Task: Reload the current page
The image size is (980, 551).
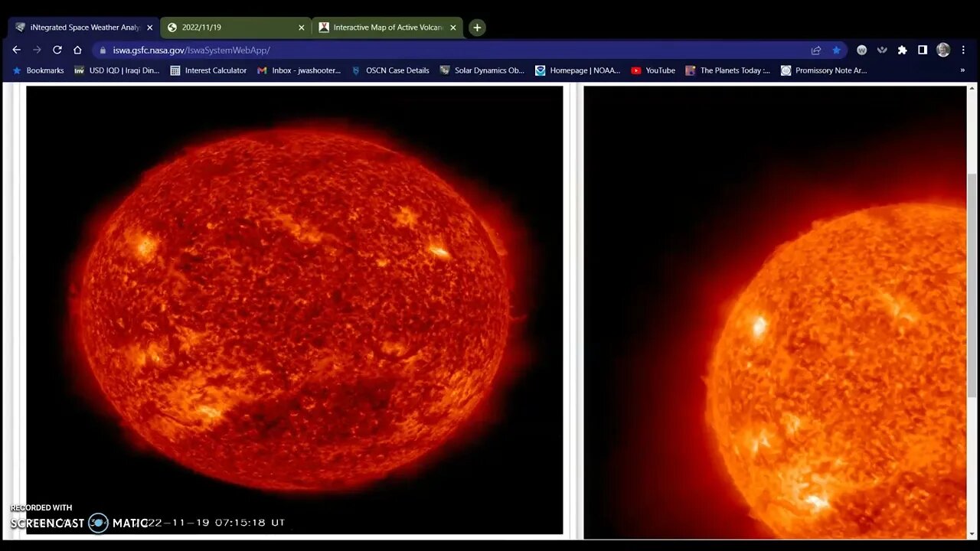Action: coord(57,50)
